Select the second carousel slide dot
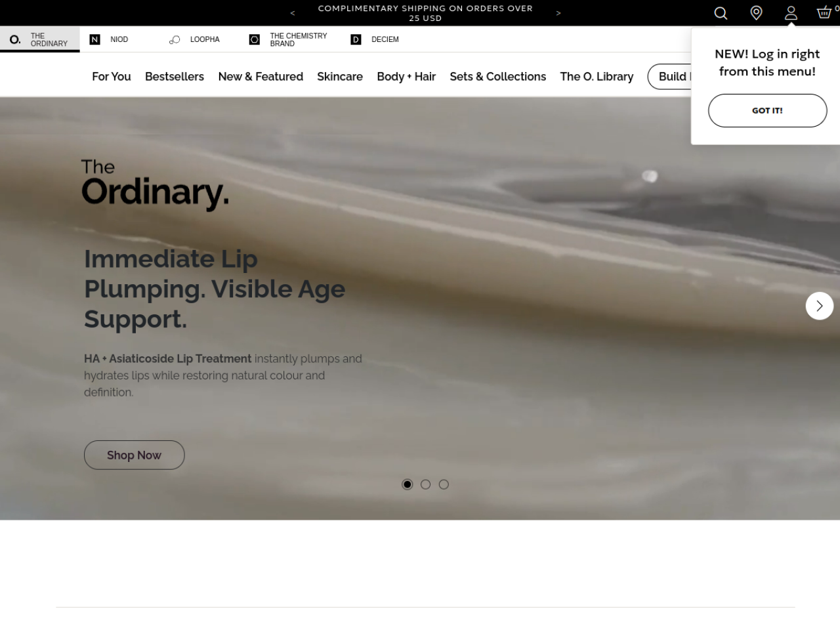The height and width of the screenshot is (630, 840). click(x=425, y=484)
